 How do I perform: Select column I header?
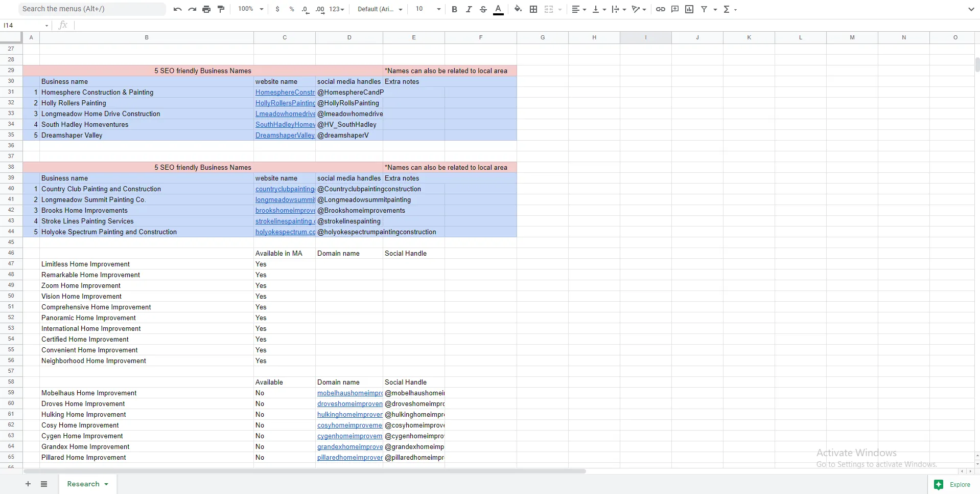click(x=646, y=37)
